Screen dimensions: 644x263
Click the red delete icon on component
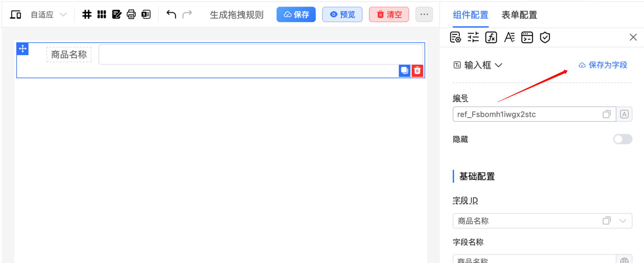(417, 71)
